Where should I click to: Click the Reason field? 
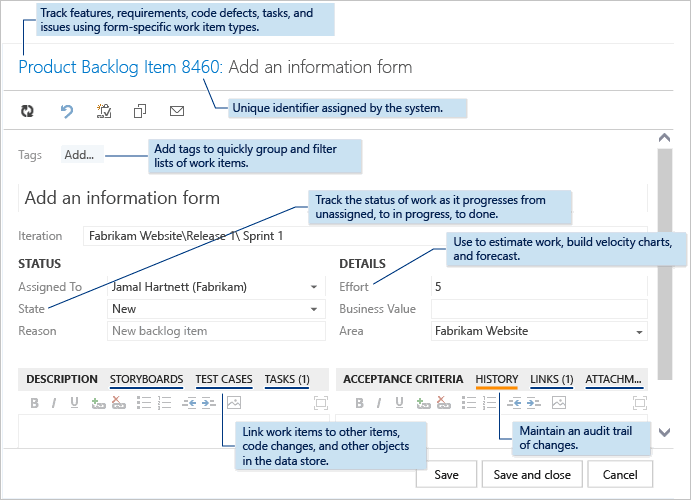tap(216, 331)
